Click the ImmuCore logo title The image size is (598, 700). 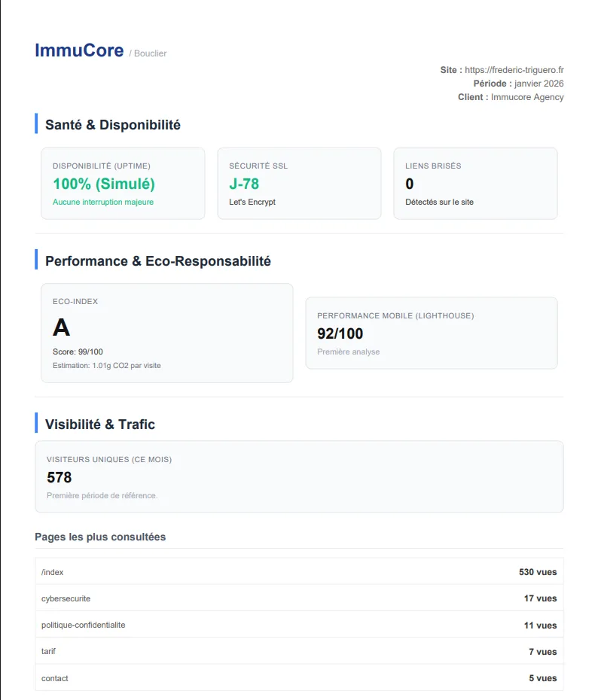(79, 50)
